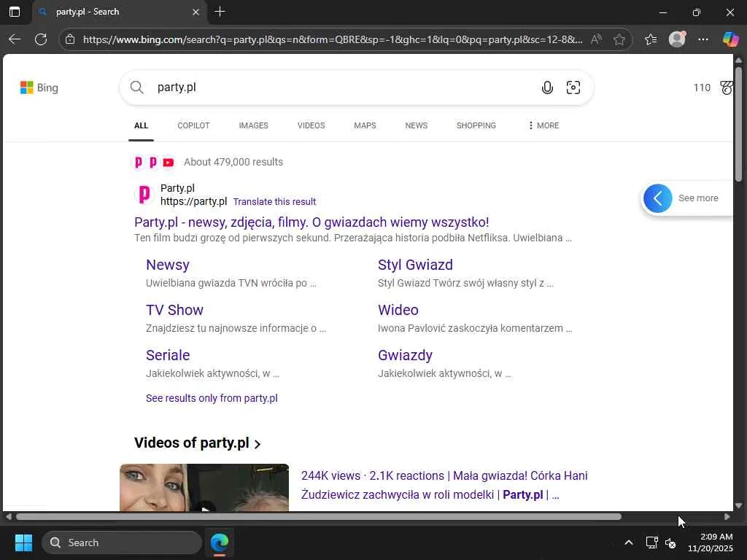747x560 pixels.
Task: Open the Copilot sidebar
Action: tap(729, 39)
